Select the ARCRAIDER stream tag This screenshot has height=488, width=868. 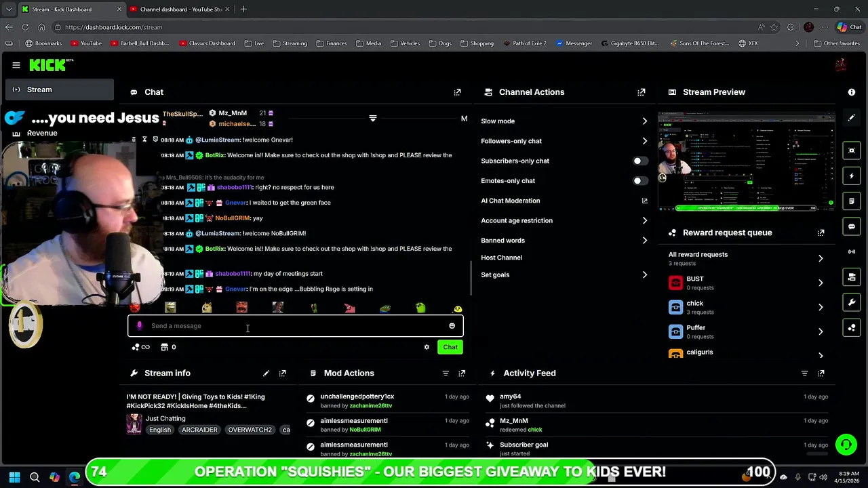pos(199,430)
